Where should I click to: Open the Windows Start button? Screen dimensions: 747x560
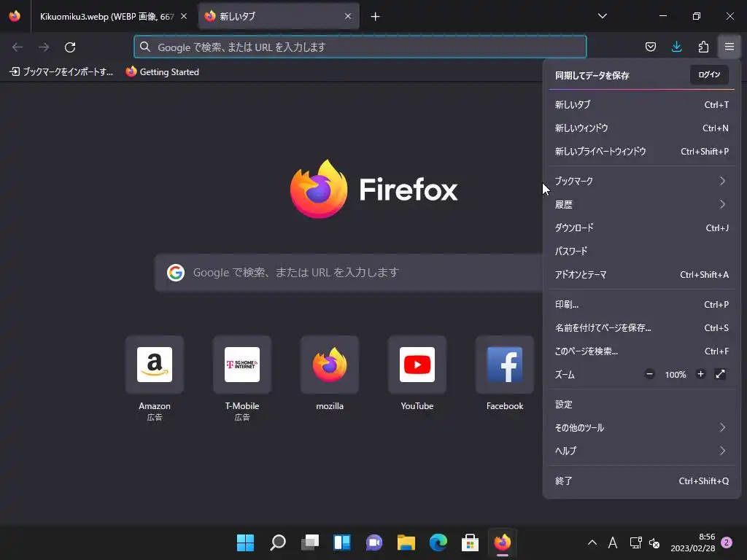click(245, 542)
